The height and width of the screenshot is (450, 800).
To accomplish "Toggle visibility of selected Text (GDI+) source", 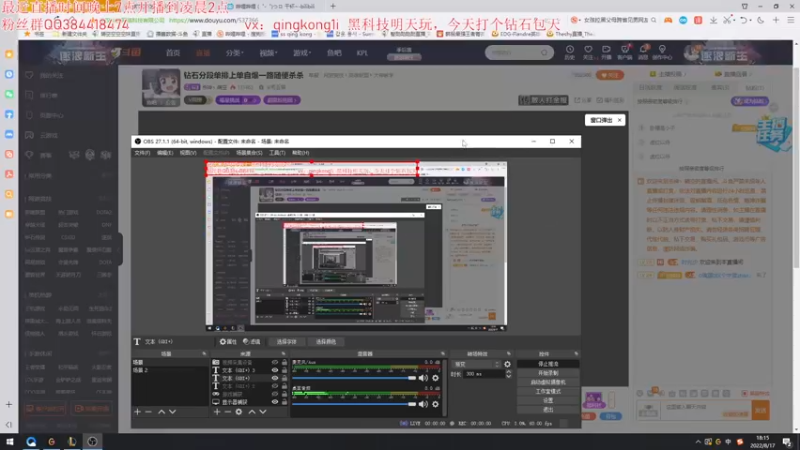I will (x=274, y=379).
